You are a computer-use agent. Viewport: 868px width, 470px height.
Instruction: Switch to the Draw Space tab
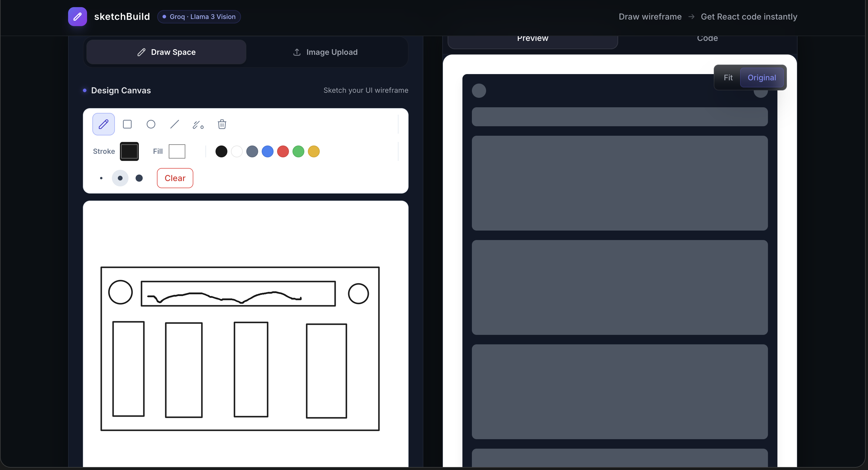point(166,52)
